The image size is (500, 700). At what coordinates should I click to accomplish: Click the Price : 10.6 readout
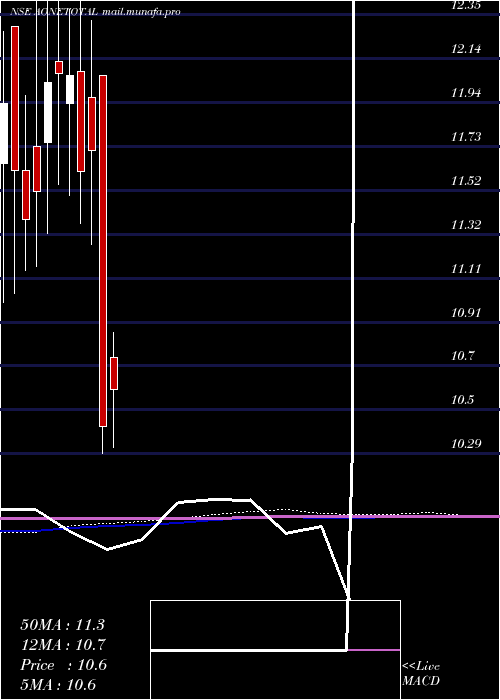(x=63, y=665)
